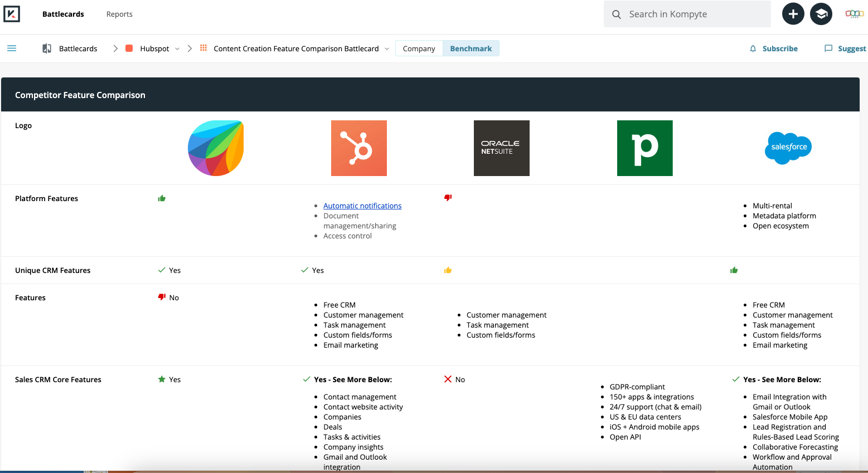
Task: Click the Unique CRM Features row label
Action: pyautogui.click(x=52, y=270)
